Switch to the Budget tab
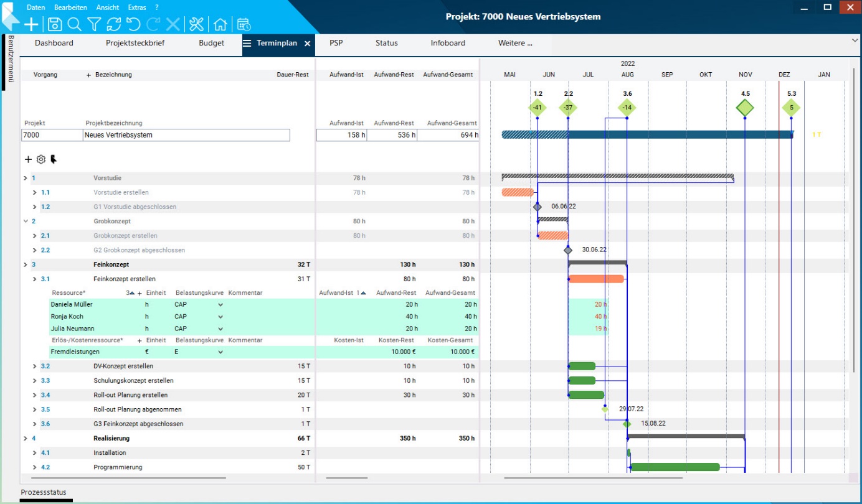Screen dimensions: 862x504 (211, 43)
